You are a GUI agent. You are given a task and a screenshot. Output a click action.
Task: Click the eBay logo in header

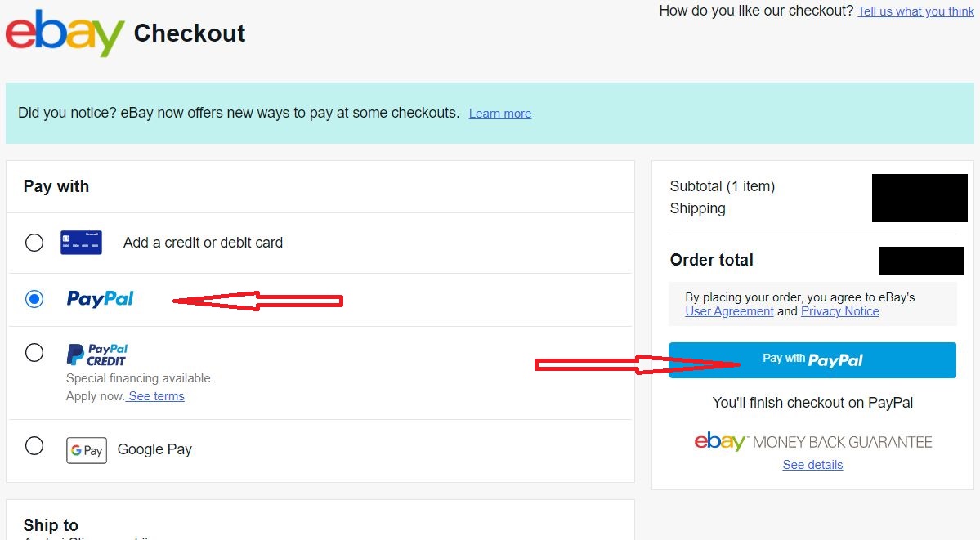pyautogui.click(x=65, y=33)
